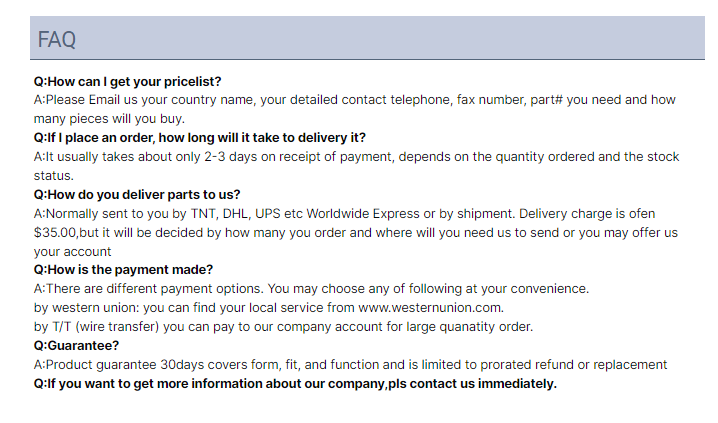Click "many pieces will you buy" line

(x=109, y=119)
